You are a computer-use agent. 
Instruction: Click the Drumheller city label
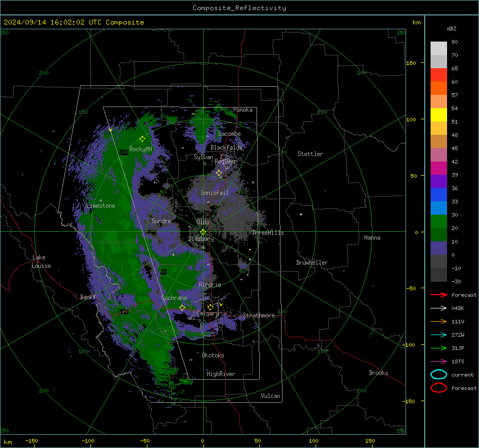click(312, 263)
